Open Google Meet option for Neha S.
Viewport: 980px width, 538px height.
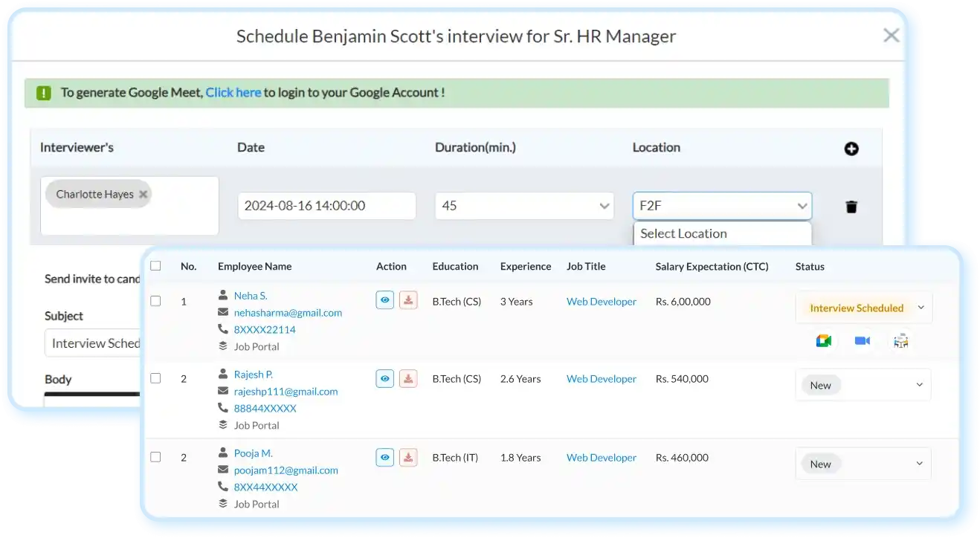(x=823, y=340)
